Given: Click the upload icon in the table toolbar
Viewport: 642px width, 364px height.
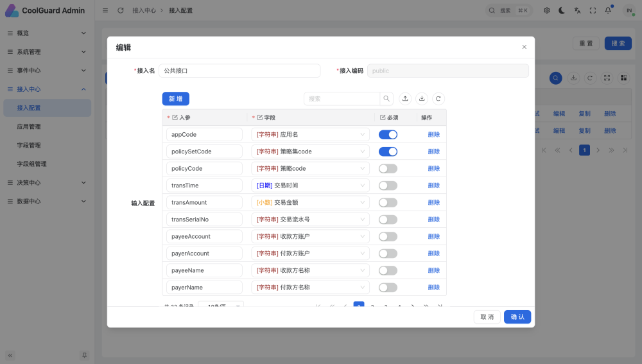Looking at the screenshot, I should point(405,99).
